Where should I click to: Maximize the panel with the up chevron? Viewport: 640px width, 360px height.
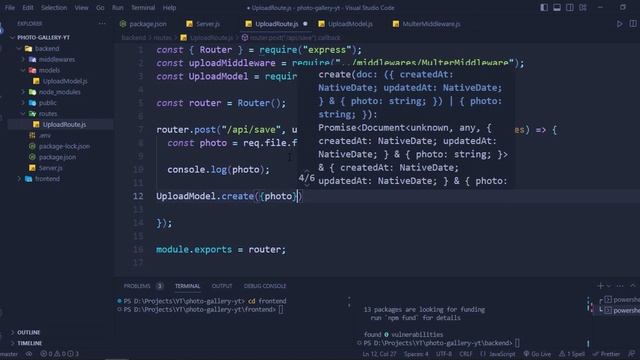[x=633, y=286]
